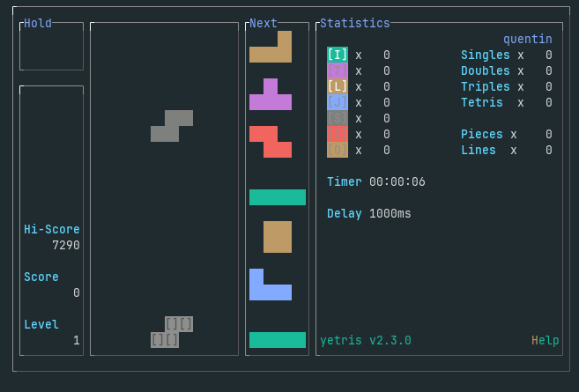
Task: Click the Pieces label
Action: coord(482,135)
